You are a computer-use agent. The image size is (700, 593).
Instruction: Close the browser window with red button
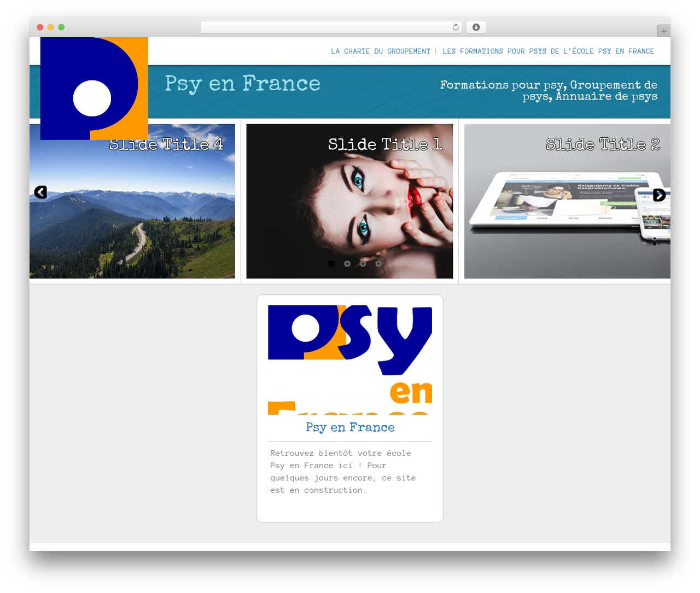click(x=40, y=27)
